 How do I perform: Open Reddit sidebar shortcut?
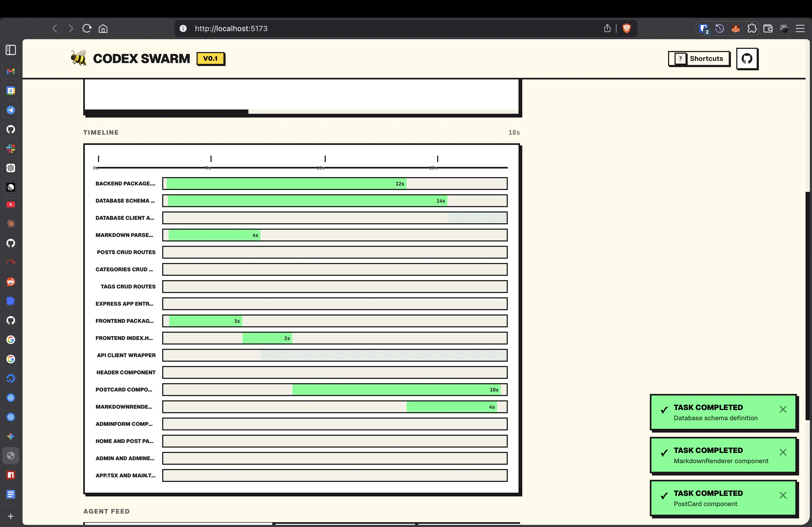point(10,282)
